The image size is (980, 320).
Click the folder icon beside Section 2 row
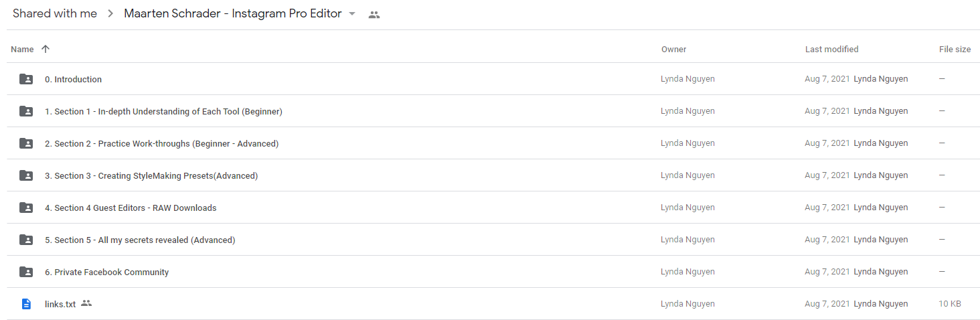click(26, 143)
